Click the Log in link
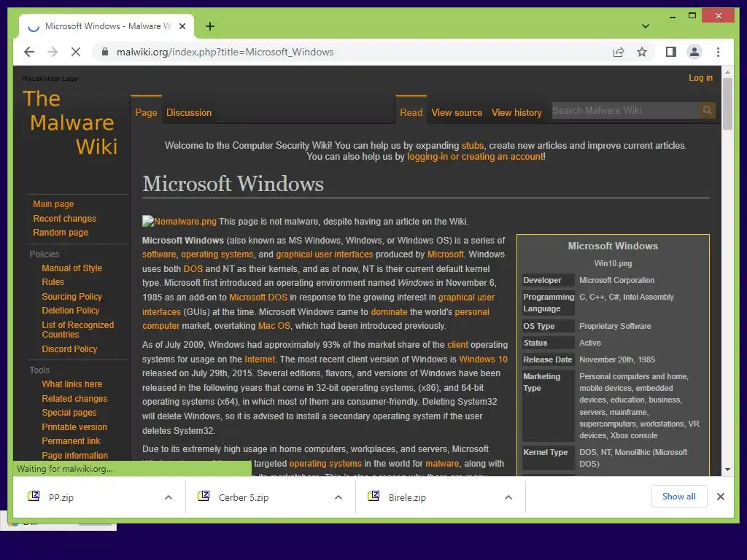This screenshot has height=560, width=747. coord(700,77)
